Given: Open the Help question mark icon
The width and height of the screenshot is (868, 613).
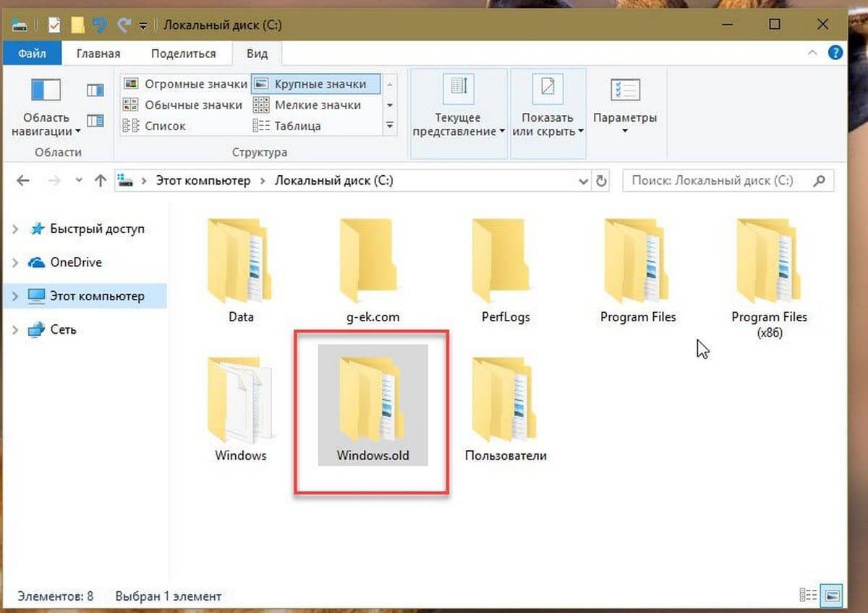Looking at the screenshot, I should coord(835,52).
